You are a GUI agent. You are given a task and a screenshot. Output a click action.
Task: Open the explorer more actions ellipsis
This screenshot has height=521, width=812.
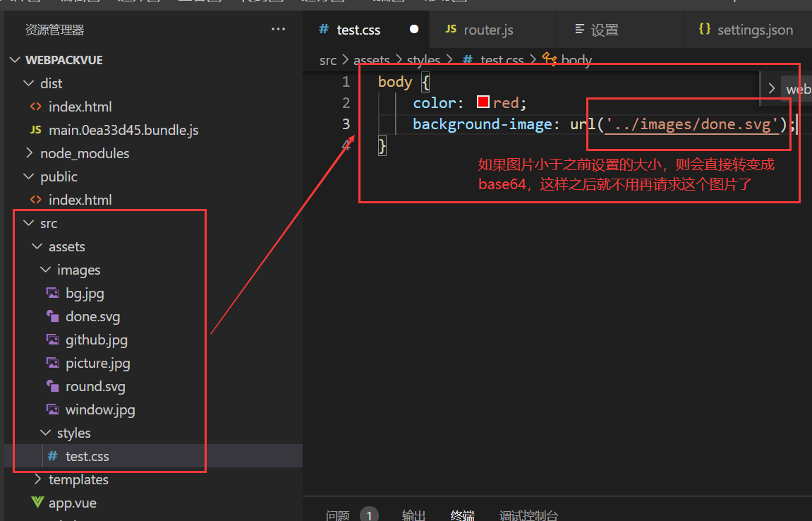click(278, 29)
